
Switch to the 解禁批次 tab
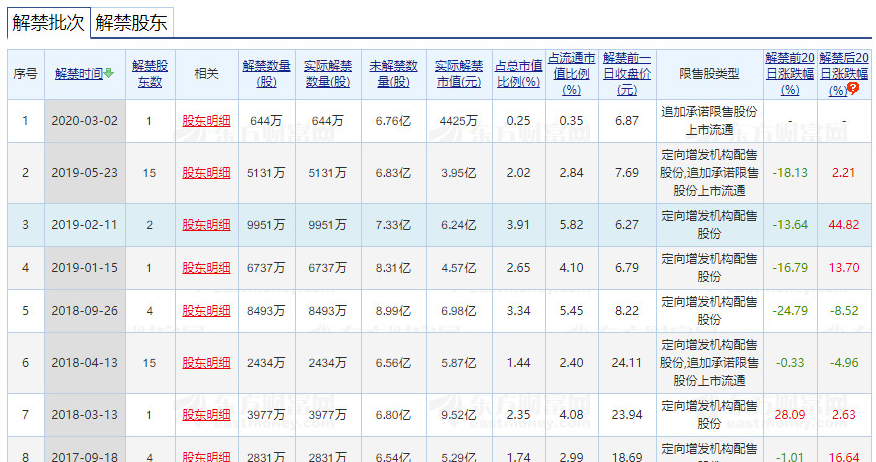tap(48, 22)
